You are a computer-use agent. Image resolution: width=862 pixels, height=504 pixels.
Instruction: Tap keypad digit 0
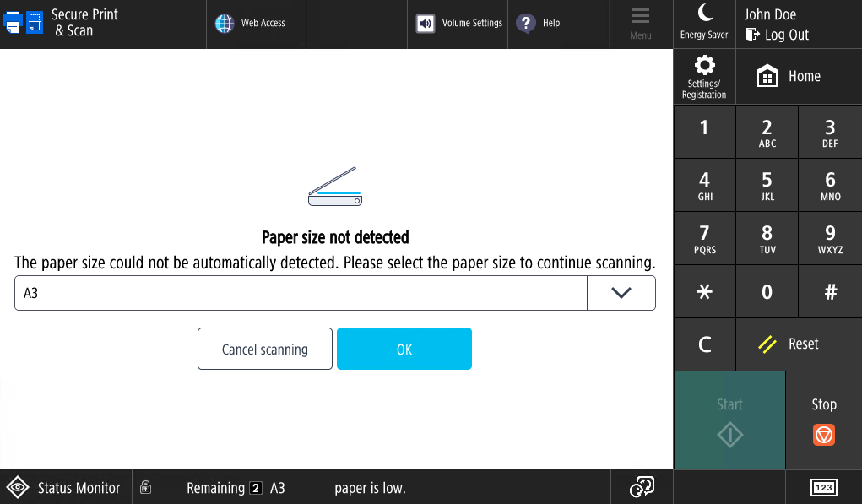click(x=767, y=291)
